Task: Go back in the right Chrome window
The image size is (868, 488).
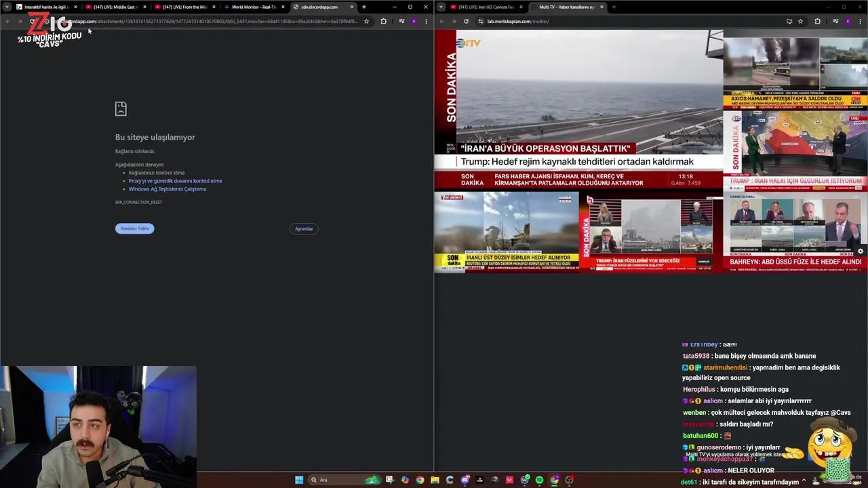Action: [441, 21]
